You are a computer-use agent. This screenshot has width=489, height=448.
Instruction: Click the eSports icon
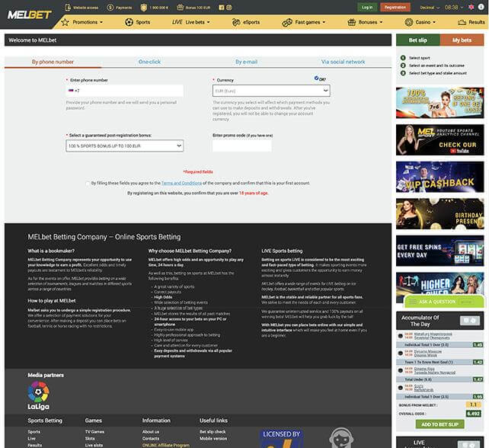[236, 22]
